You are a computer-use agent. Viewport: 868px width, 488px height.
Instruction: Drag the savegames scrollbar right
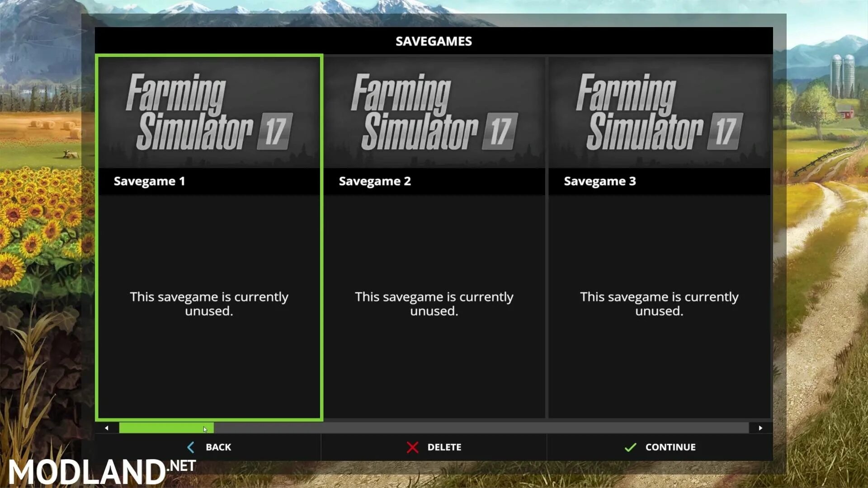[x=761, y=428]
